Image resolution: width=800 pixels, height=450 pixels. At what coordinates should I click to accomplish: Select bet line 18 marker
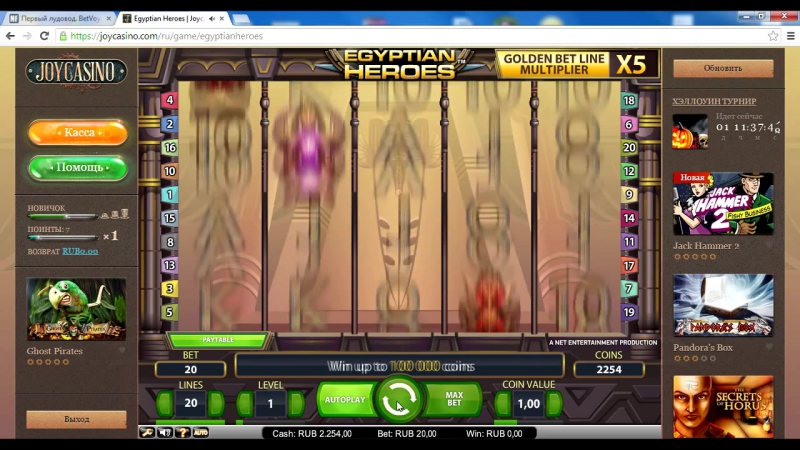pos(629,101)
